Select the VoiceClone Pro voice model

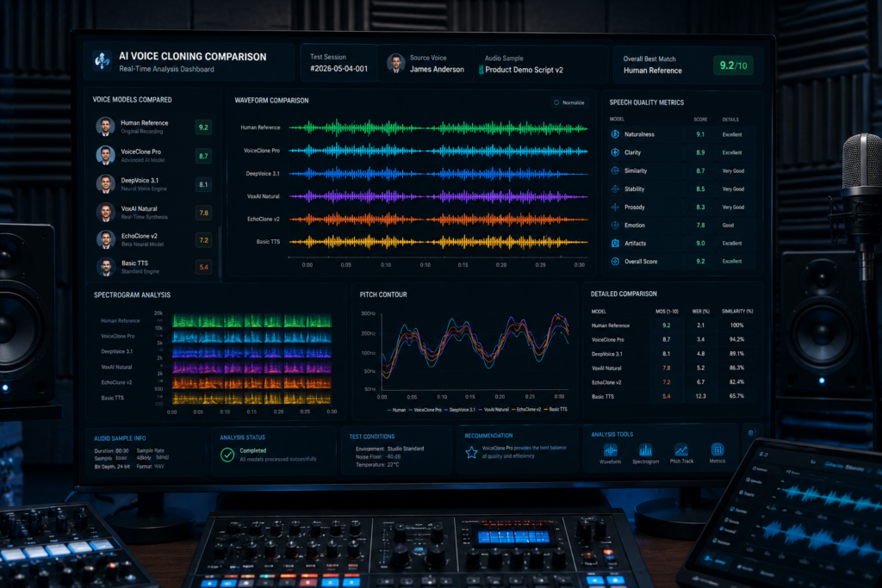pyautogui.click(x=153, y=156)
